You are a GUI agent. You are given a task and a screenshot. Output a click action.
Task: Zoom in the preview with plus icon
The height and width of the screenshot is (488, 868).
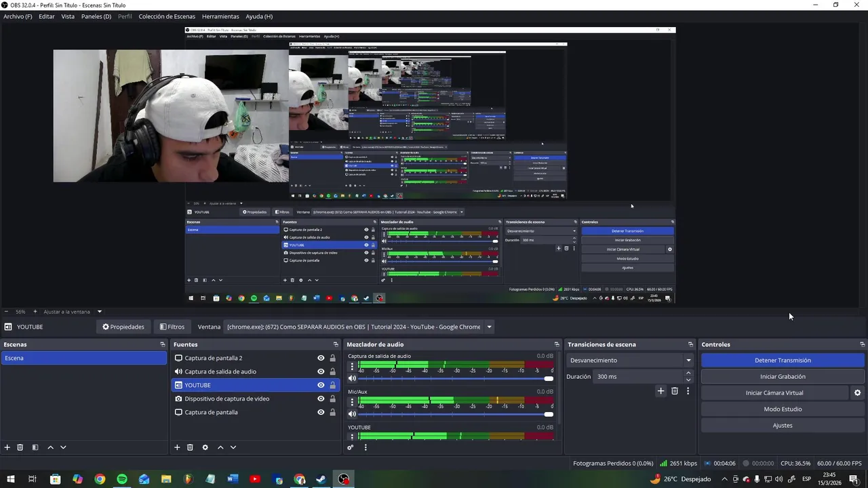click(35, 312)
